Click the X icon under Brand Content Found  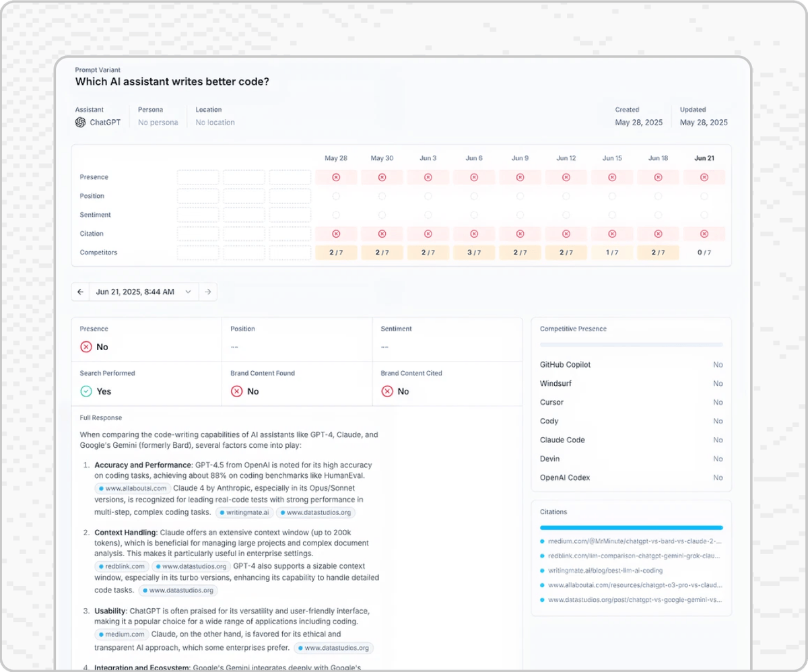(x=237, y=391)
